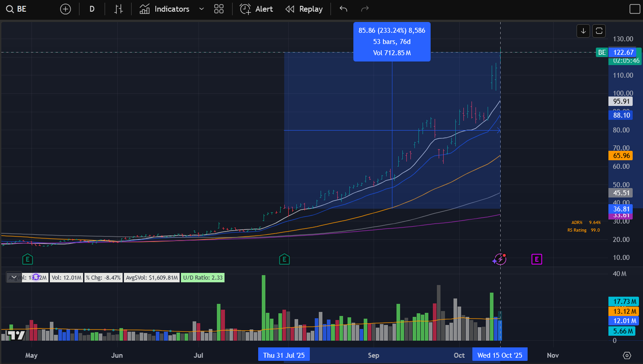
Task: Create a new Alert
Action: (x=256, y=9)
